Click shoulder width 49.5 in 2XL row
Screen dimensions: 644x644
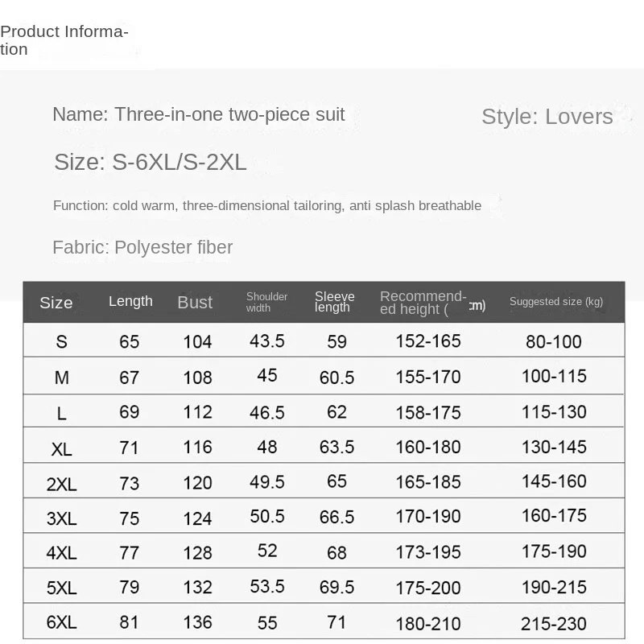point(267,482)
